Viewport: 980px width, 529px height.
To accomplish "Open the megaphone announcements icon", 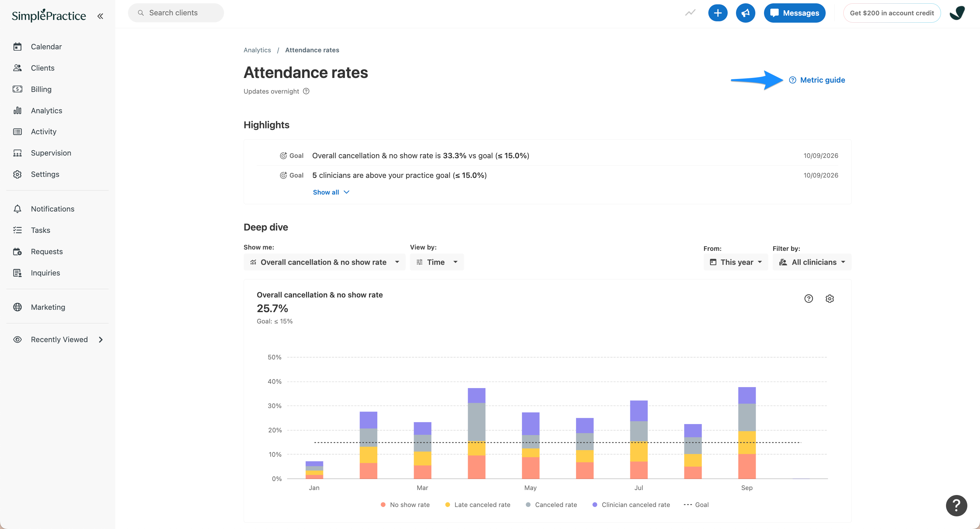I will [x=745, y=13].
